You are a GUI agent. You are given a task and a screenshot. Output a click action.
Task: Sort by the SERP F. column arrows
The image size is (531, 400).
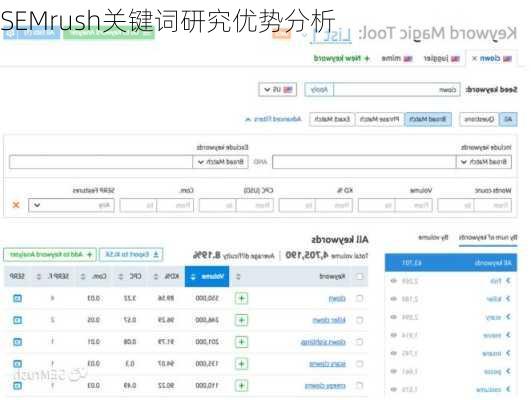coord(39,277)
